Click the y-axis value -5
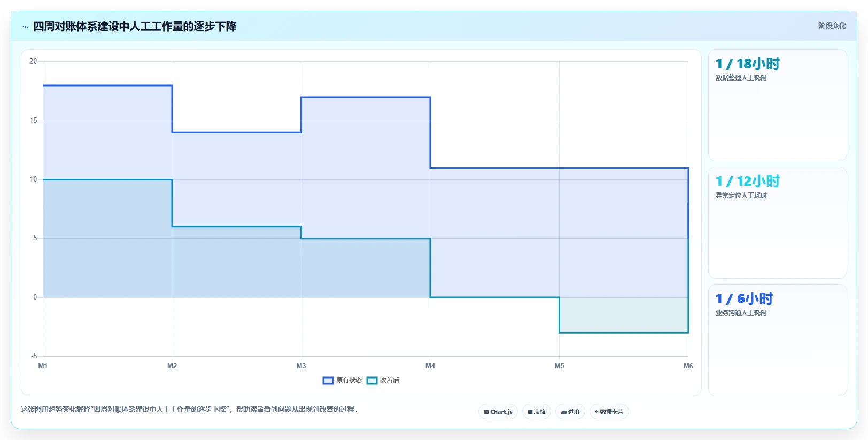Screen dimensions: 868x440 pos(34,356)
